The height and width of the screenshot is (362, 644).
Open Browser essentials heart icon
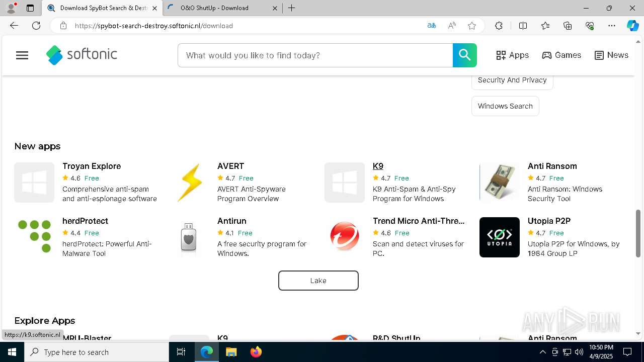[590, 26]
